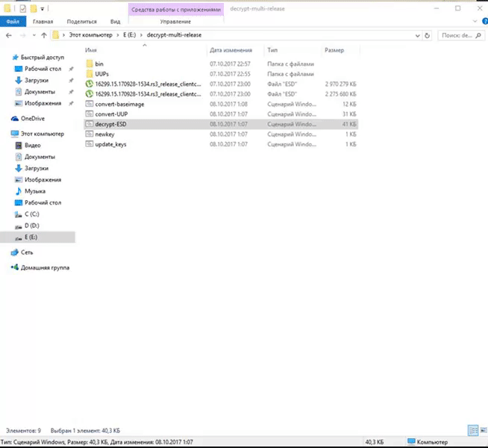Sort by Размер column header
This screenshot has height=448, width=488.
(334, 50)
